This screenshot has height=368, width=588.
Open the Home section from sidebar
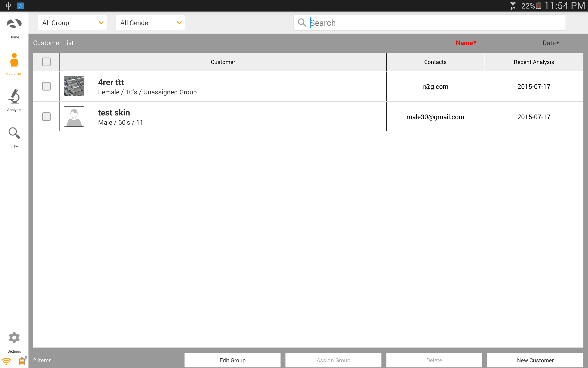tap(14, 29)
